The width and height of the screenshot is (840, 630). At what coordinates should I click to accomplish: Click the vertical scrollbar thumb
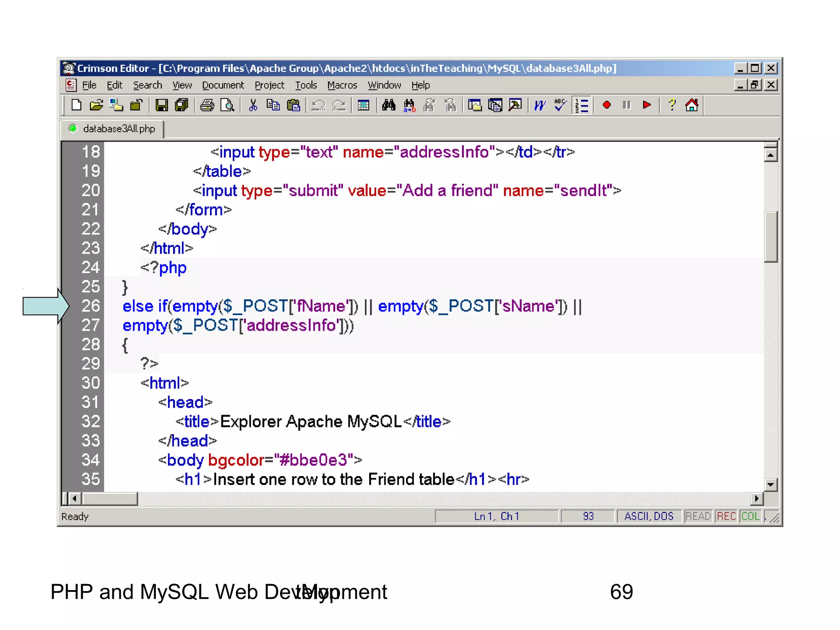point(771,236)
